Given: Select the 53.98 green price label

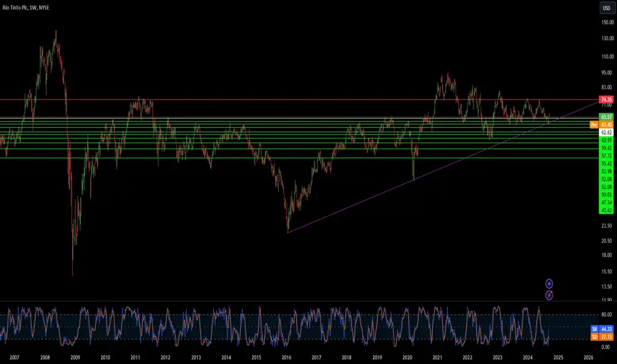Looking at the screenshot, I should (x=606, y=171).
